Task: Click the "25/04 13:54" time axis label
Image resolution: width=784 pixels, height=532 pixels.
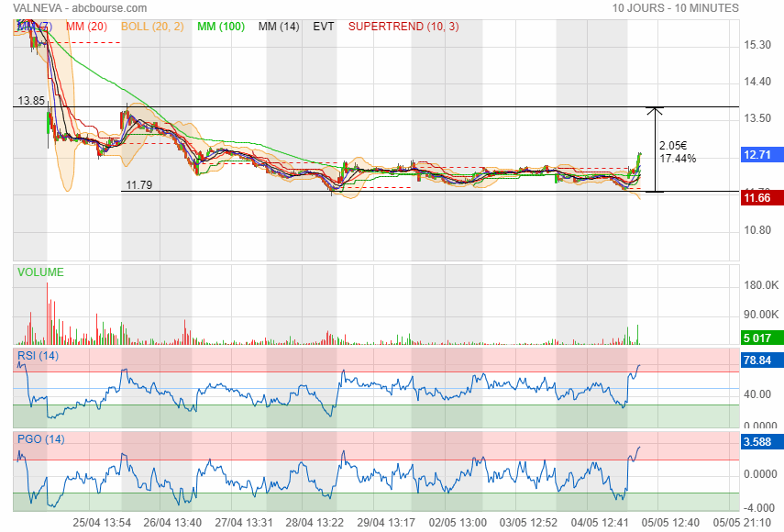Action: pyautogui.click(x=102, y=523)
